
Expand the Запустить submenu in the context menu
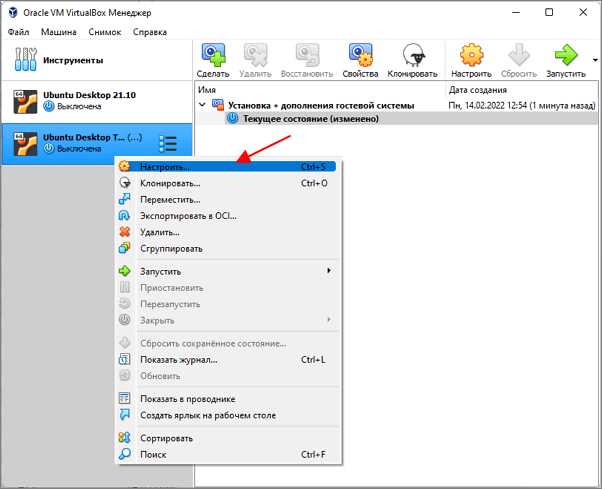coord(228,271)
